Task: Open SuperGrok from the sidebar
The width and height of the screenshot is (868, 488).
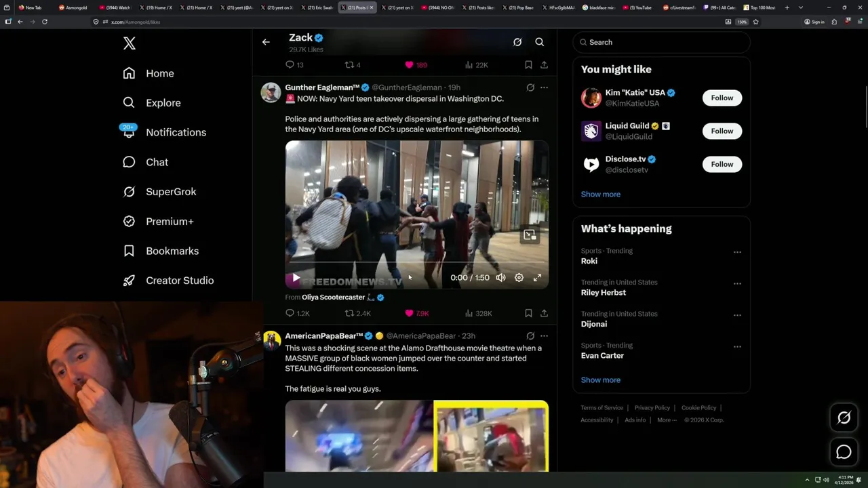Action: [159, 192]
